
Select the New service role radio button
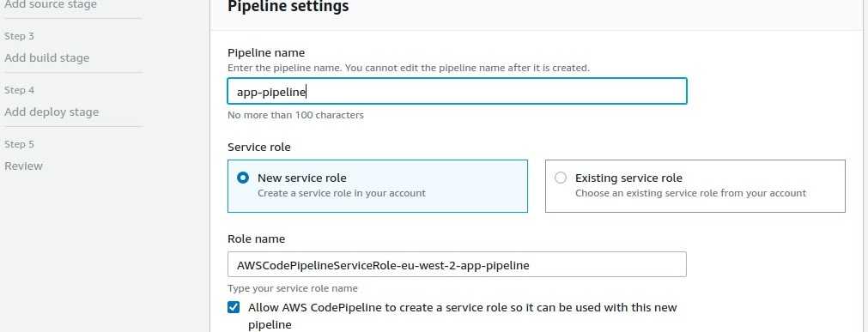click(243, 178)
